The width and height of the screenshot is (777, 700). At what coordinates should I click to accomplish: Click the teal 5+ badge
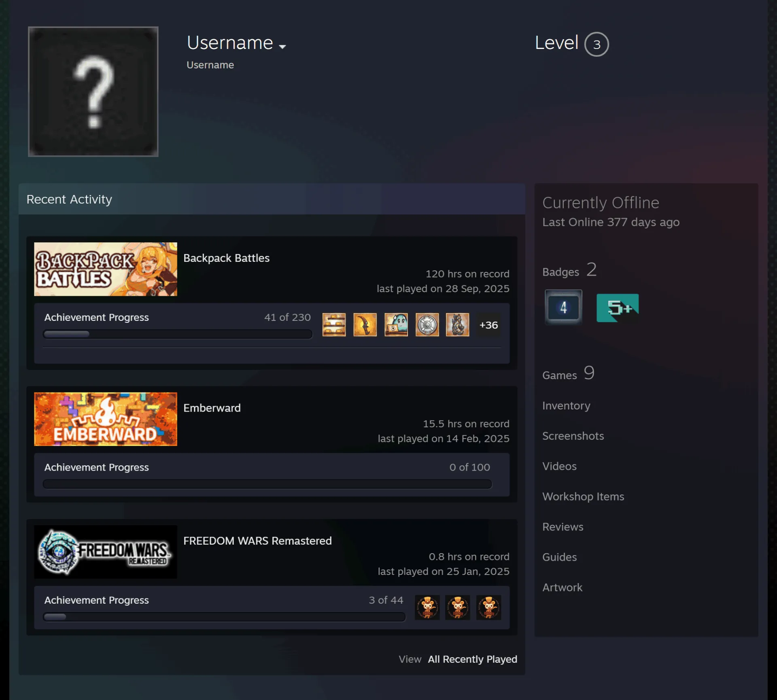[x=618, y=308]
